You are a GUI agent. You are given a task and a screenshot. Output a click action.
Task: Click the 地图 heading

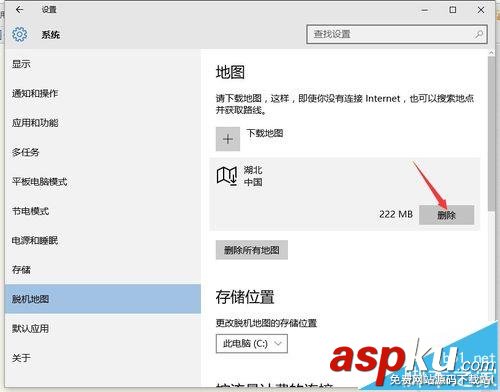tap(230, 72)
